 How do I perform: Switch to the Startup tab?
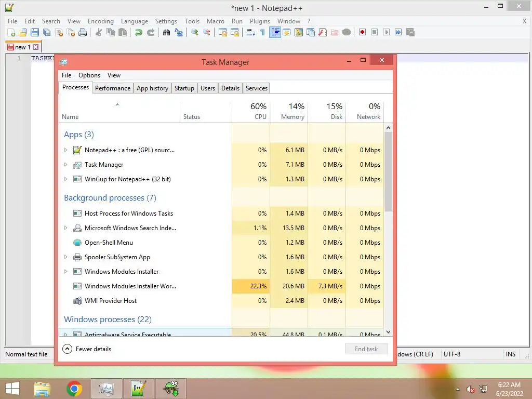[x=184, y=88]
